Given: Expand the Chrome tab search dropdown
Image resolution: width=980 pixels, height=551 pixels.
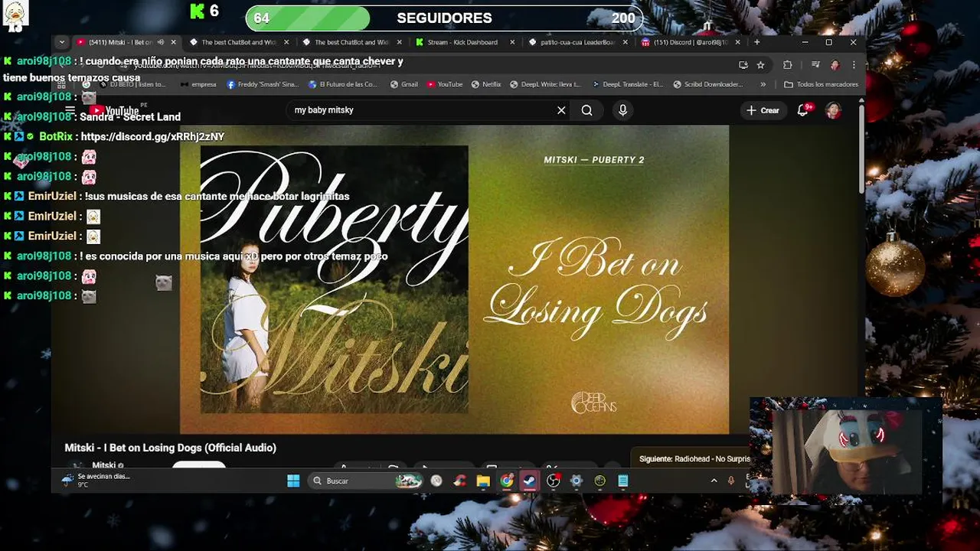Looking at the screenshot, I should click(x=62, y=42).
